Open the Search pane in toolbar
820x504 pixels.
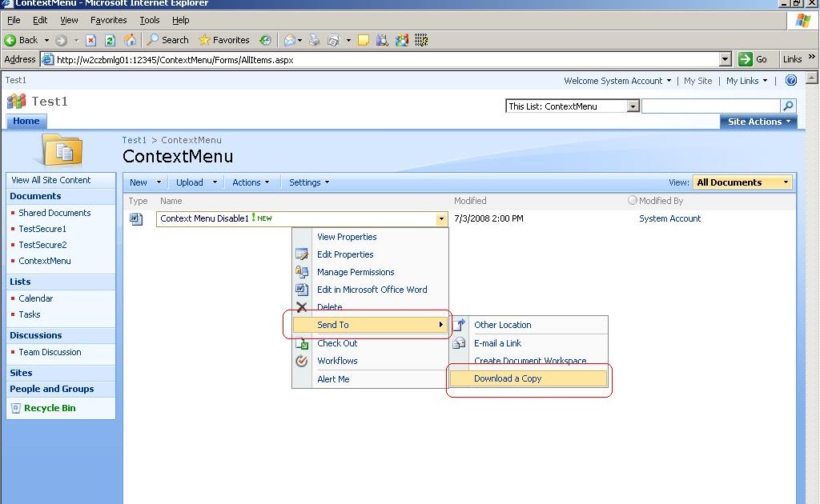coord(168,40)
